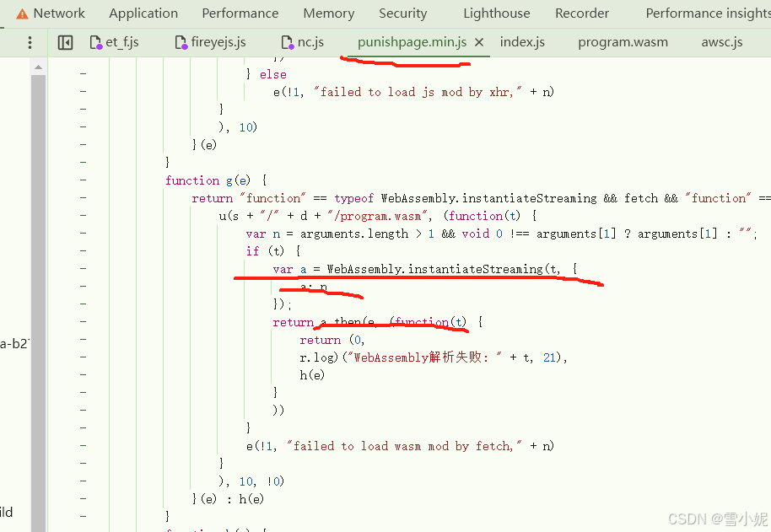Click the gutter beside 'if (t) {'

[x=83, y=251]
